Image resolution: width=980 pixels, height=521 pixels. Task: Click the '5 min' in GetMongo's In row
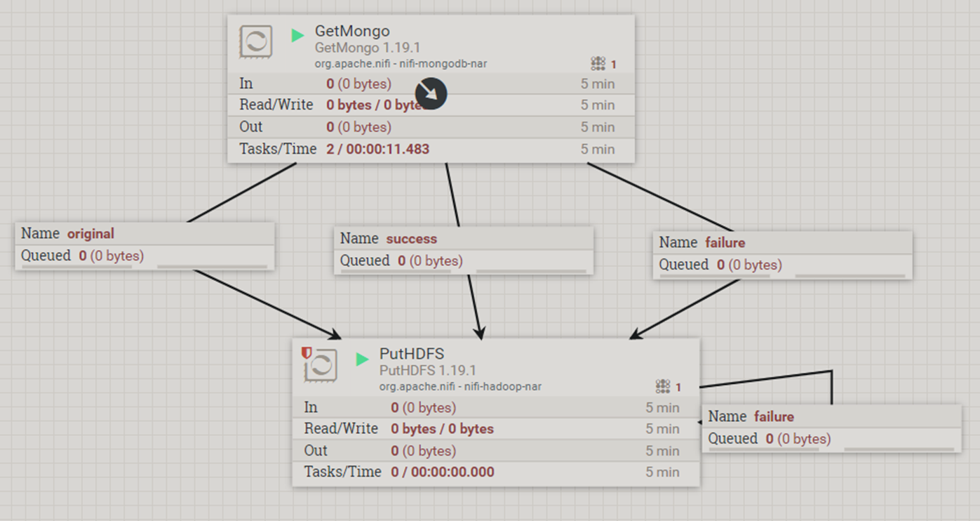(x=598, y=84)
